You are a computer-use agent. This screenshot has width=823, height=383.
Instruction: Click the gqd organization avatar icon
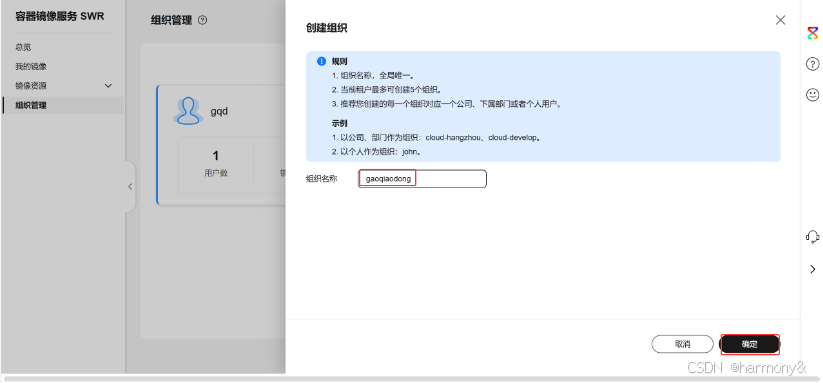(x=188, y=111)
